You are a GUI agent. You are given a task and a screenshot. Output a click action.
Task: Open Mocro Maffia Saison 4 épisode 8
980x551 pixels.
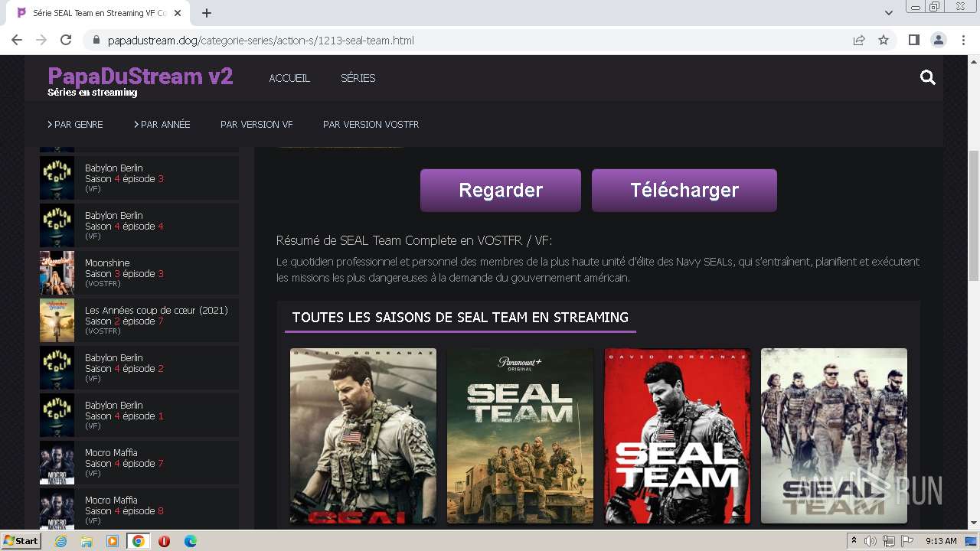pyautogui.click(x=139, y=510)
